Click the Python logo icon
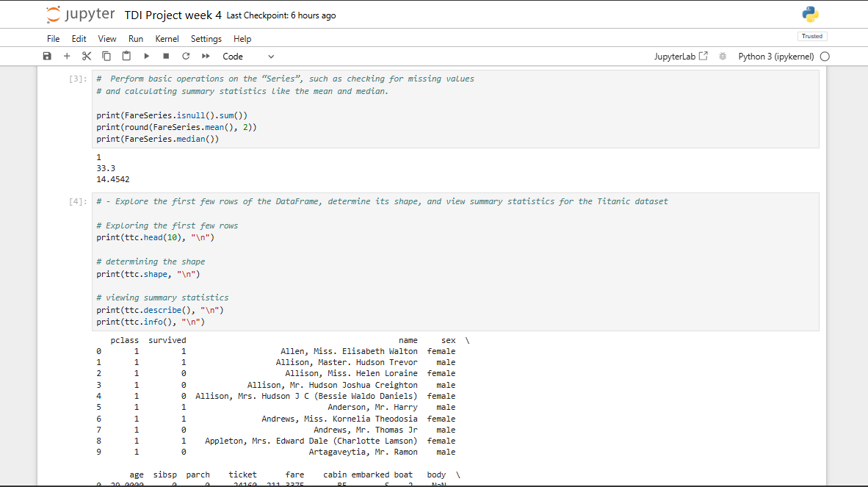868x487 pixels. click(x=811, y=15)
